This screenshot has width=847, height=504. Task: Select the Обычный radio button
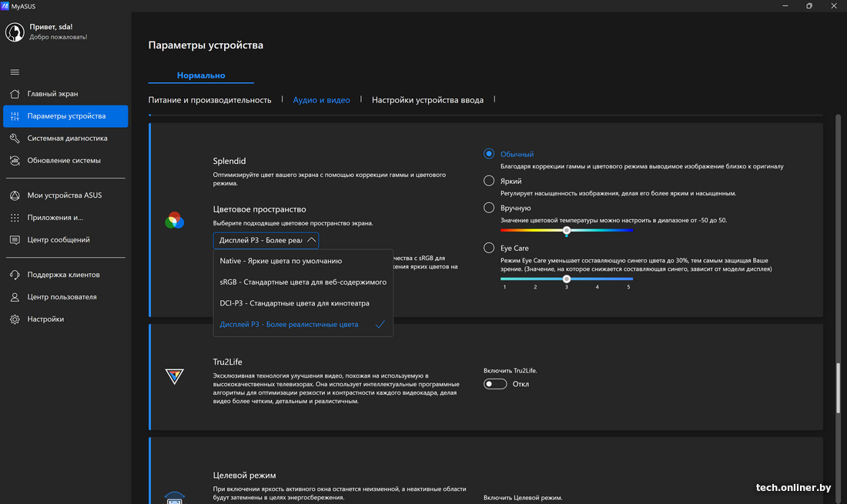coord(489,154)
